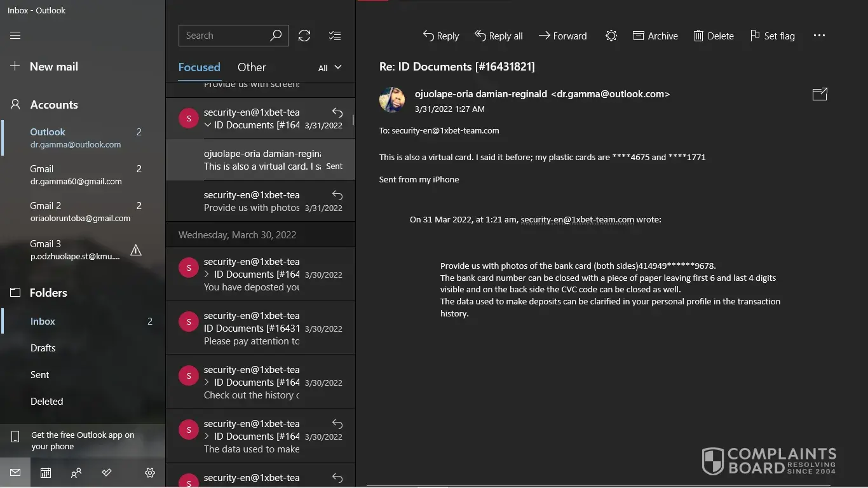Select the Focused inbox tab
The height and width of the screenshot is (488, 868).
pos(199,67)
